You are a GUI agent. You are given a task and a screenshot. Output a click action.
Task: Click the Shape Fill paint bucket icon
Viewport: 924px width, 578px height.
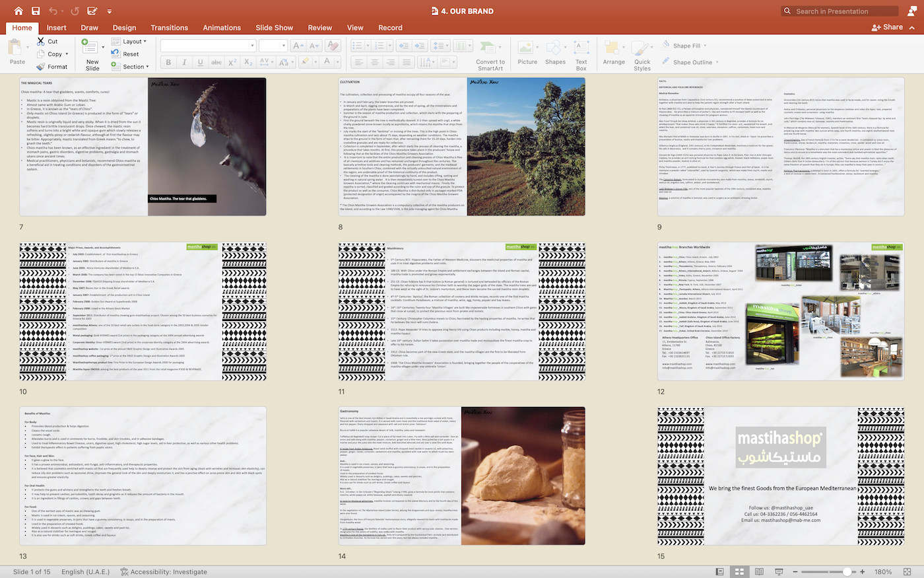coord(666,45)
